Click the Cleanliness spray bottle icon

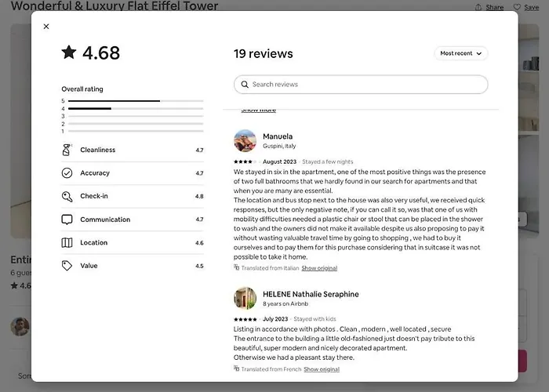click(x=67, y=150)
